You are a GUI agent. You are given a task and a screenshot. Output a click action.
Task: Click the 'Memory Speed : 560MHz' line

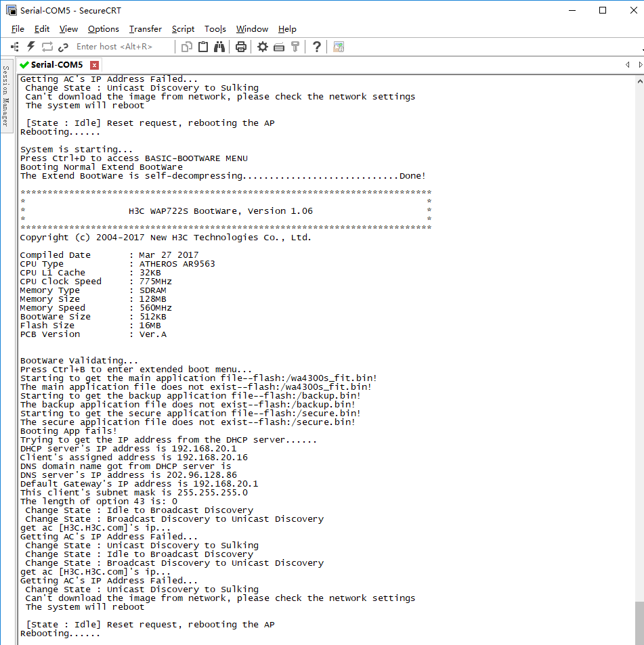click(96, 308)
